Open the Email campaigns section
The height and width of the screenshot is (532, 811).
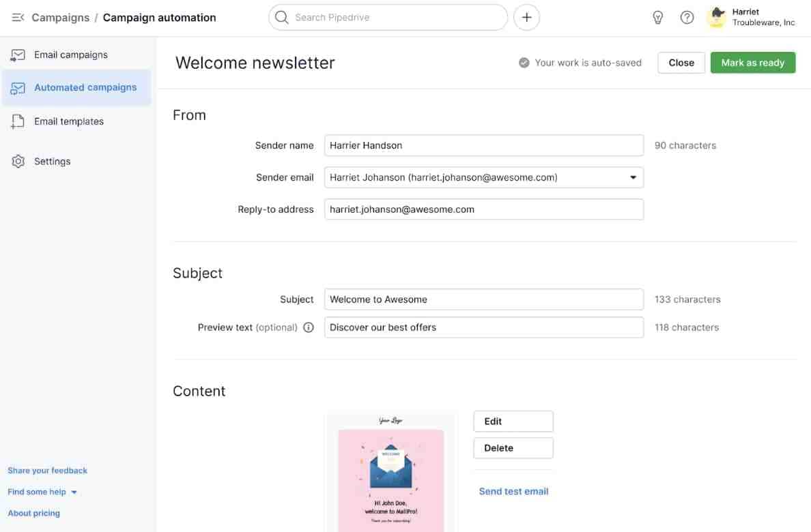pos(70,55)
